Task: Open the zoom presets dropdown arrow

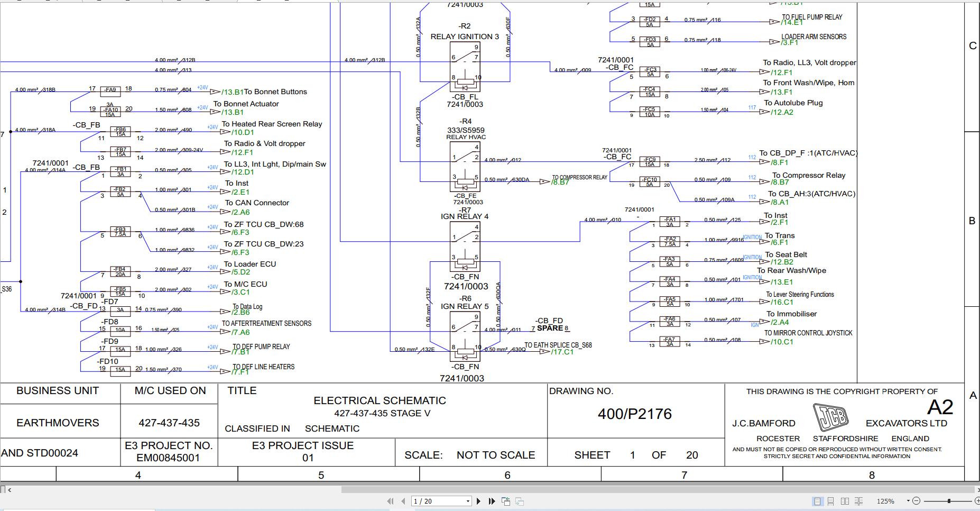Action: pos(908,500)
